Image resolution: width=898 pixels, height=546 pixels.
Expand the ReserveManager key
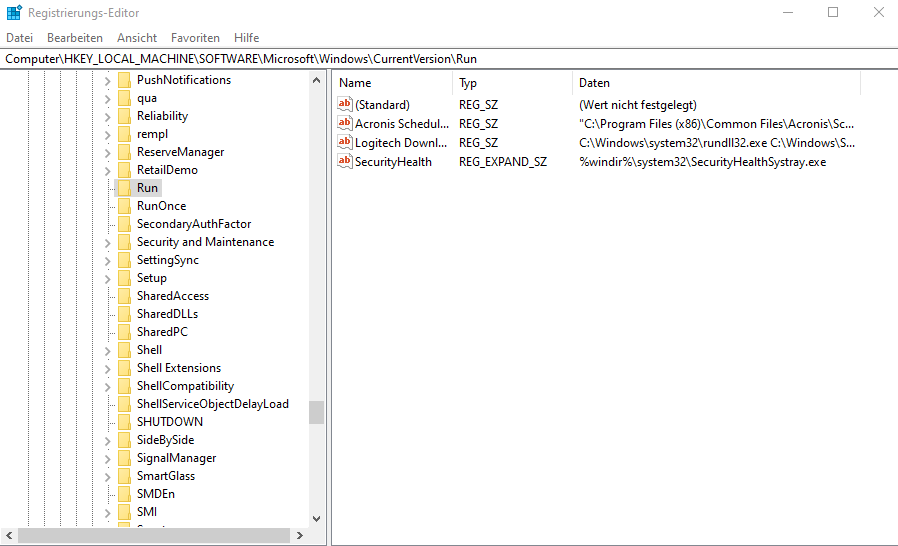coord(108,153)
